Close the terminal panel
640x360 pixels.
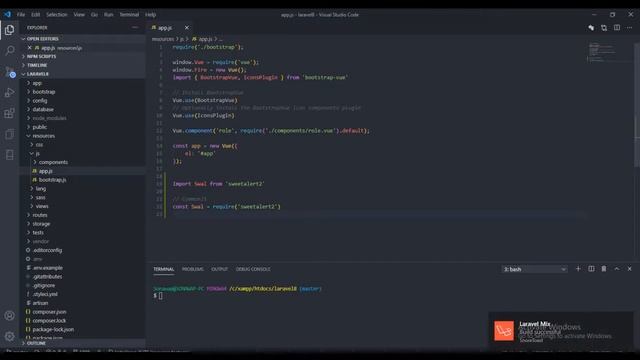[x=629, y=269]
